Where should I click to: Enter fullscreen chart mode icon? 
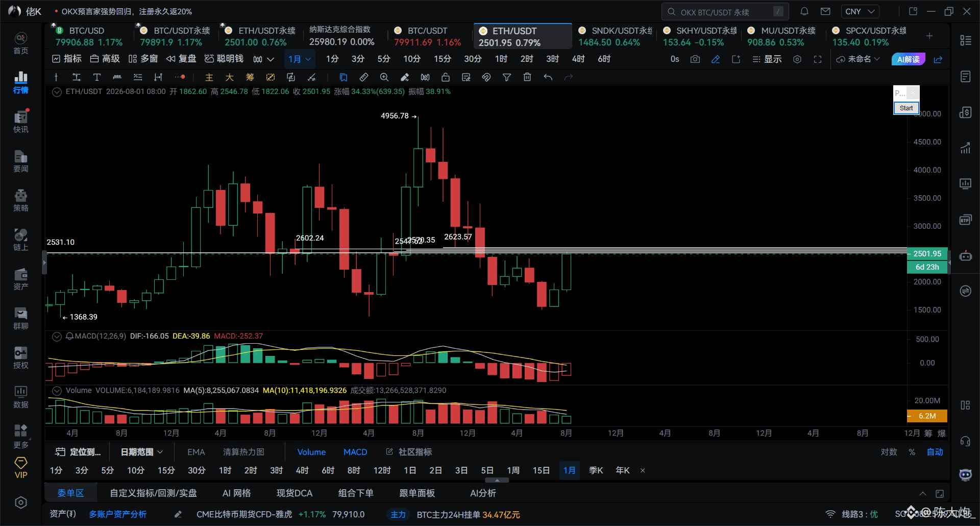(x=818, y=59)
